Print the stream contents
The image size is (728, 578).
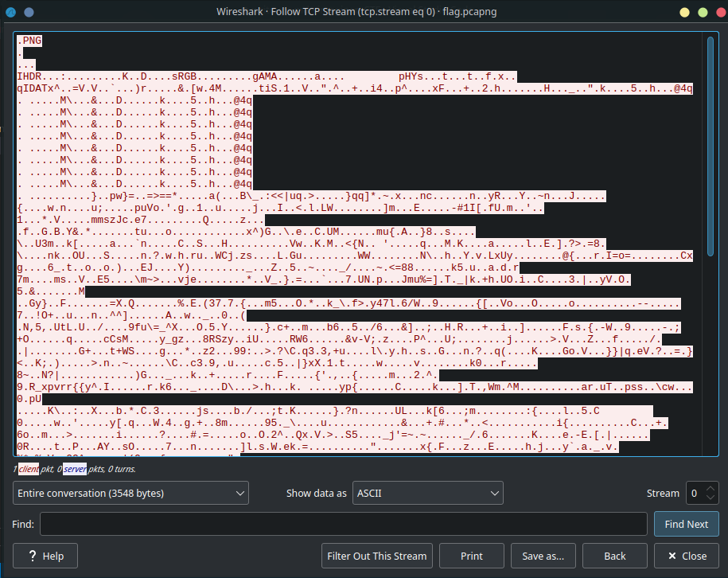click(x=472, y=556)
